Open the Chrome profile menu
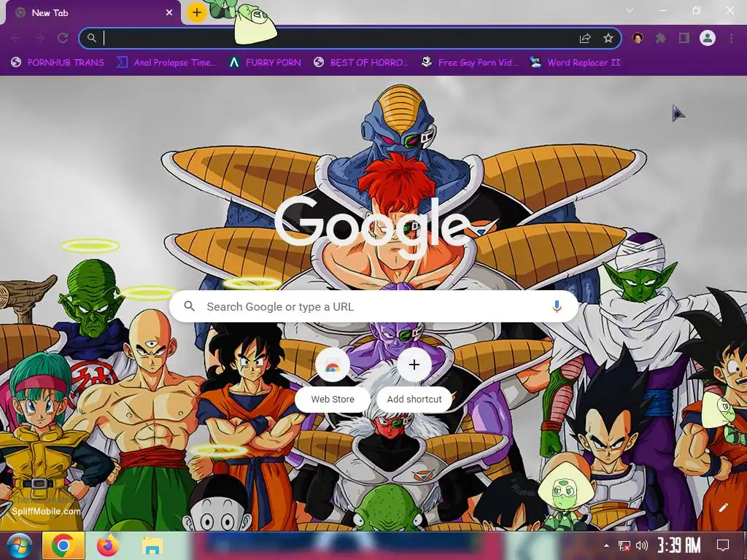This screenshot has height=560, width=747. pyautogui.click(x=708, y=38)
